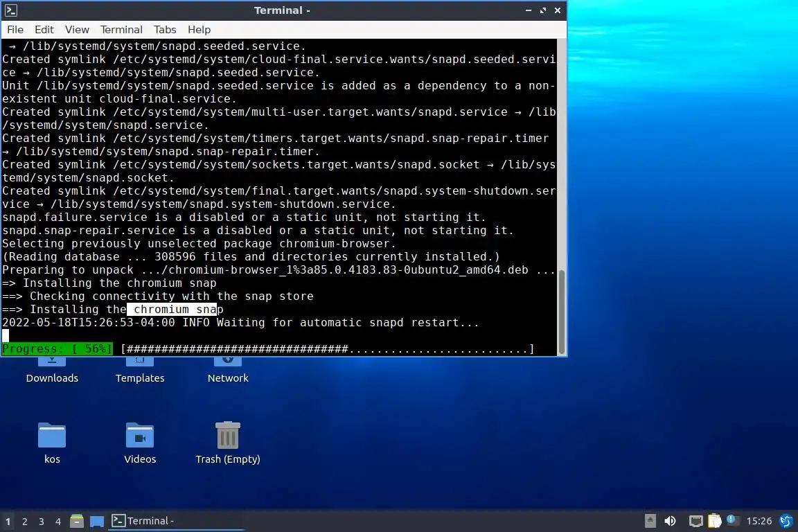
Task: Close the Terminal window
Action: click(x=558, y=10)
